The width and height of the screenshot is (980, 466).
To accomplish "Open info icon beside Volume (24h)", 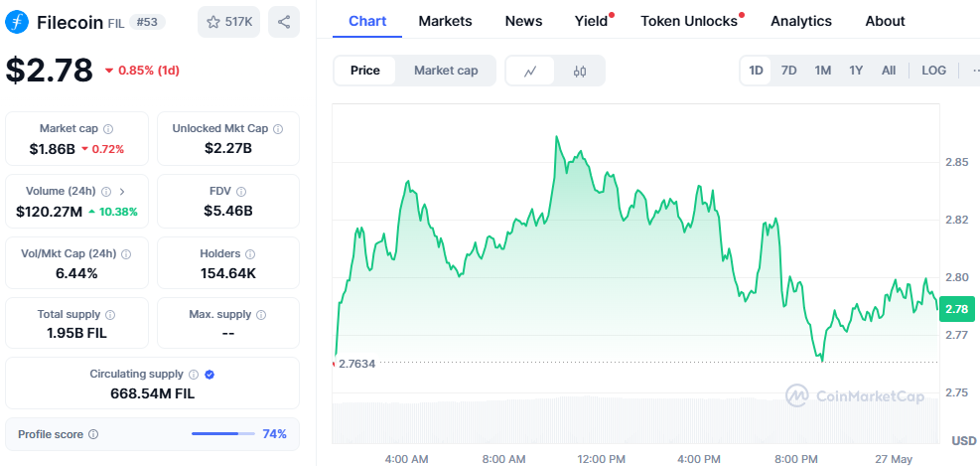I will click(106, 192).
